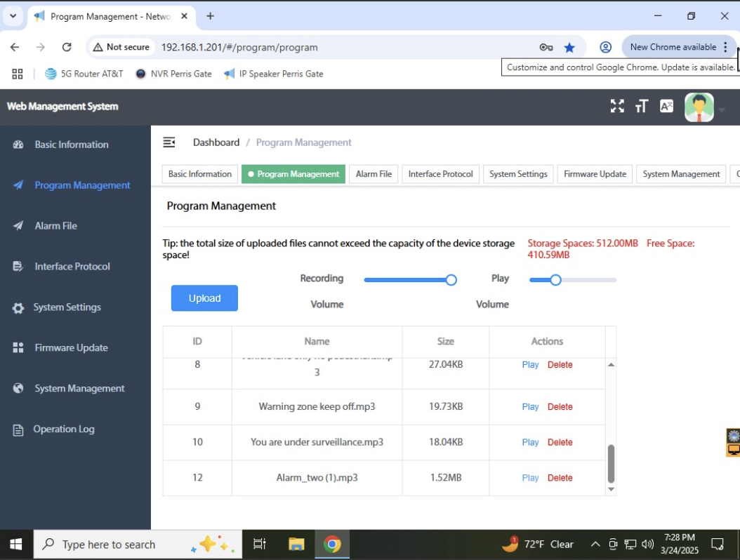This screenshot has height=560, width=740.
Task: Open saved passwords key icon
Action: [546, 47]
